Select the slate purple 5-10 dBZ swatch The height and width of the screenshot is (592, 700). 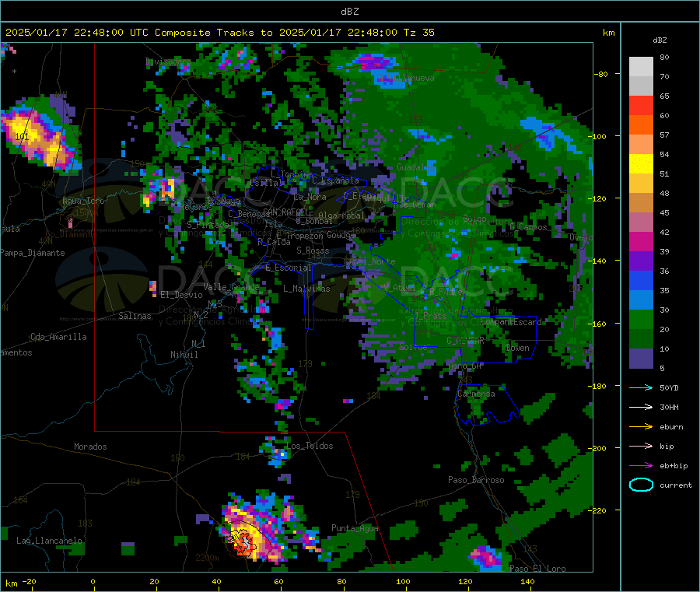pos(641,359)
